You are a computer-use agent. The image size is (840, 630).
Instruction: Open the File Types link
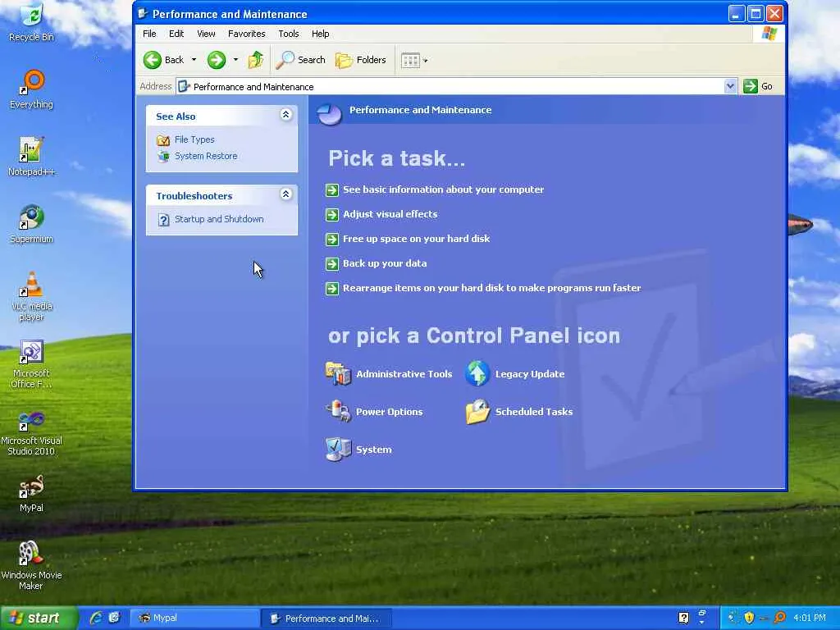tap(194, 139)
